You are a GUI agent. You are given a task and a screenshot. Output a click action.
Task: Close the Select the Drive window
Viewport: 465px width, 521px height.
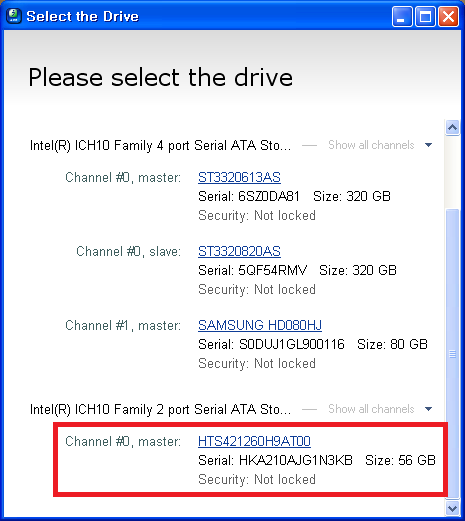(x=448, y=16)
